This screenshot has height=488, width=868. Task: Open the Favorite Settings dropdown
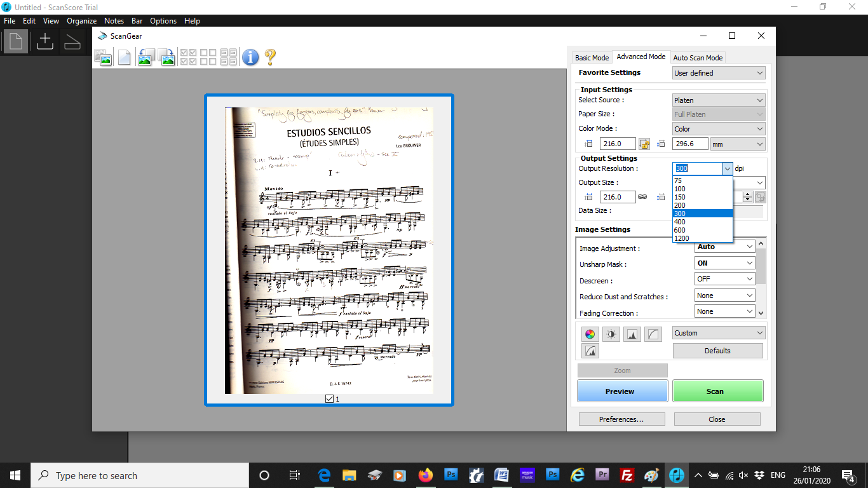click(x=719, y=73)
